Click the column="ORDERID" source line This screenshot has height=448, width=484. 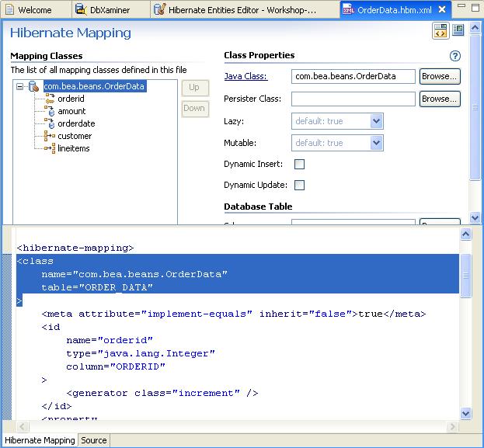116,366
